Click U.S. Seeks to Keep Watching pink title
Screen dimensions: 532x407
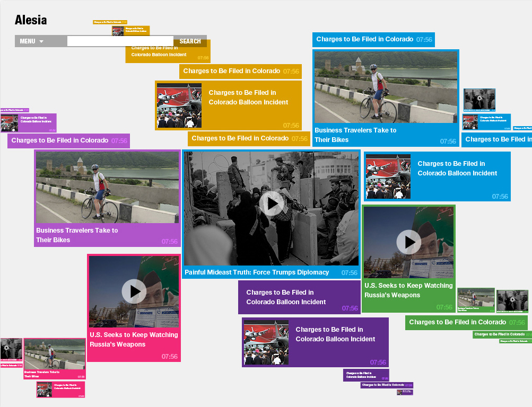[134, 340]
